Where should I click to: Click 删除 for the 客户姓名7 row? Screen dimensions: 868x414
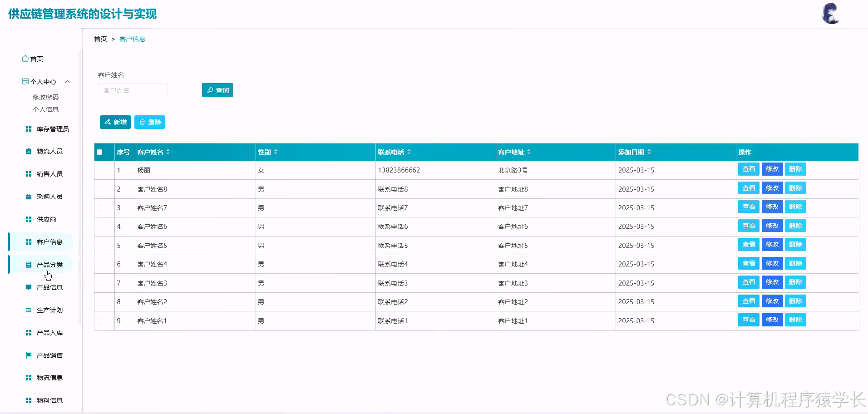point(795,207)
